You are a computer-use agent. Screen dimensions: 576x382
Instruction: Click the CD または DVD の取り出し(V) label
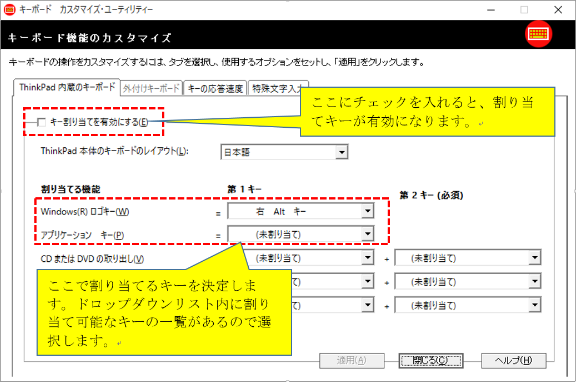pos(92,259)
